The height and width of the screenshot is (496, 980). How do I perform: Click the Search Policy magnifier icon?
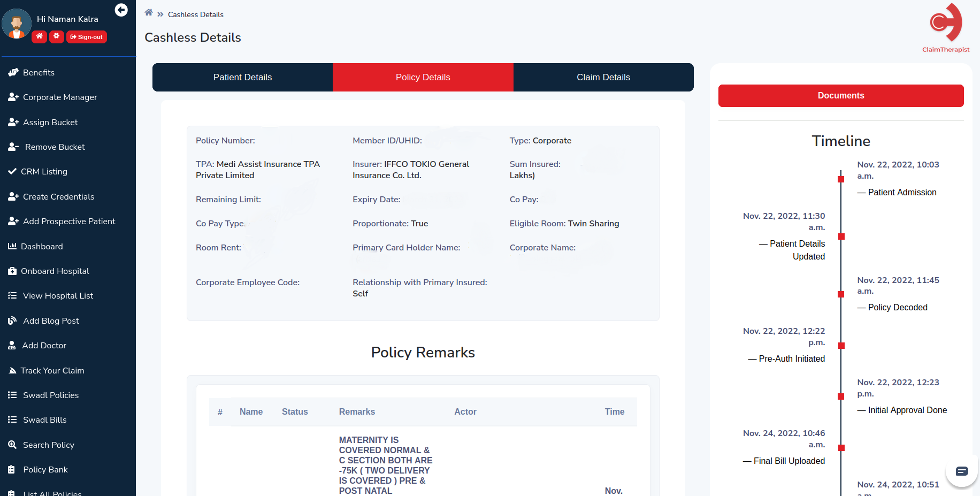pyautogui.click(x=12, y=445)
